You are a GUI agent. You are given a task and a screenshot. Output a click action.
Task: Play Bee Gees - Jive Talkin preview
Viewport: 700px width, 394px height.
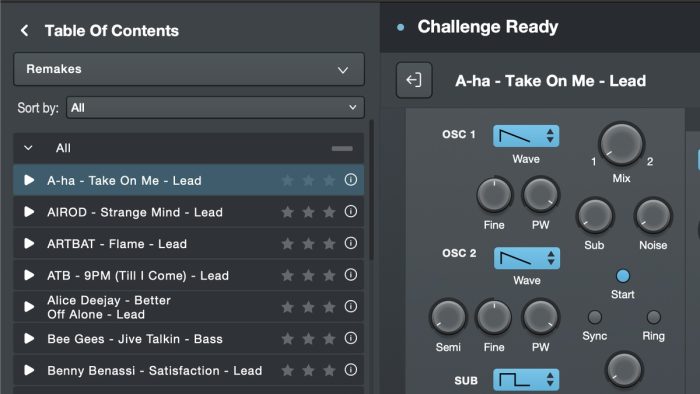29,338
